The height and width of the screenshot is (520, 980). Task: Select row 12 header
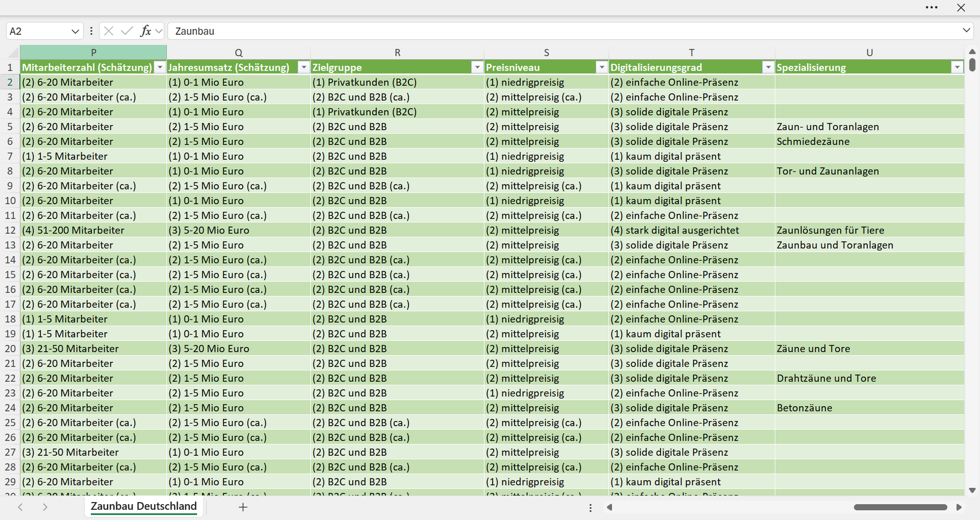(x=10, y=230)
